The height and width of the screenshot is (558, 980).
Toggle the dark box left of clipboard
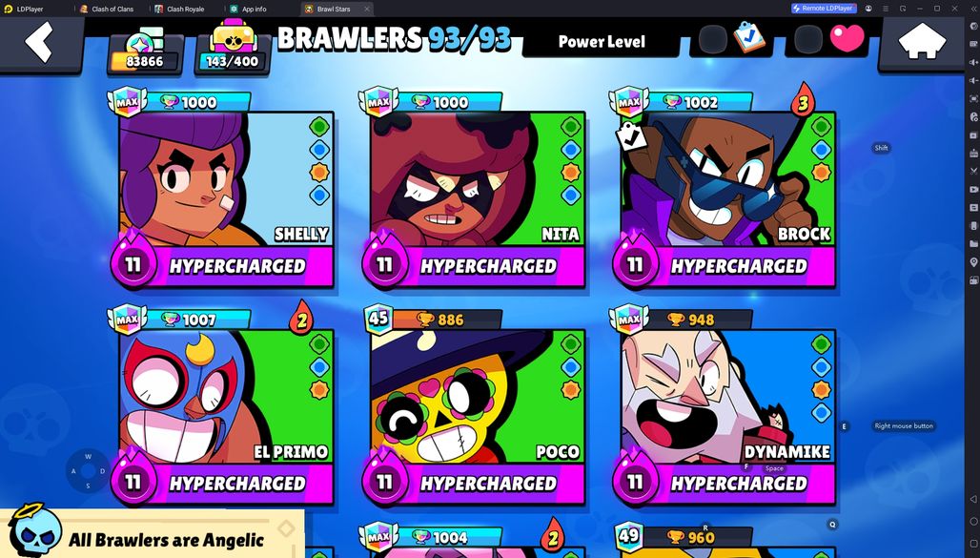pyautogui.click(x=713, y=39)
